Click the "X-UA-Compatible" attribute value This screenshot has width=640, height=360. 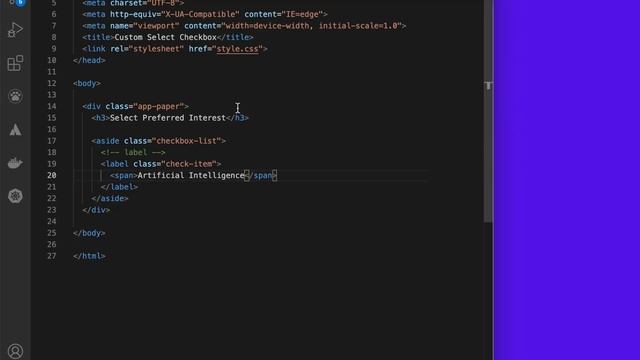(x=200, y=14)
